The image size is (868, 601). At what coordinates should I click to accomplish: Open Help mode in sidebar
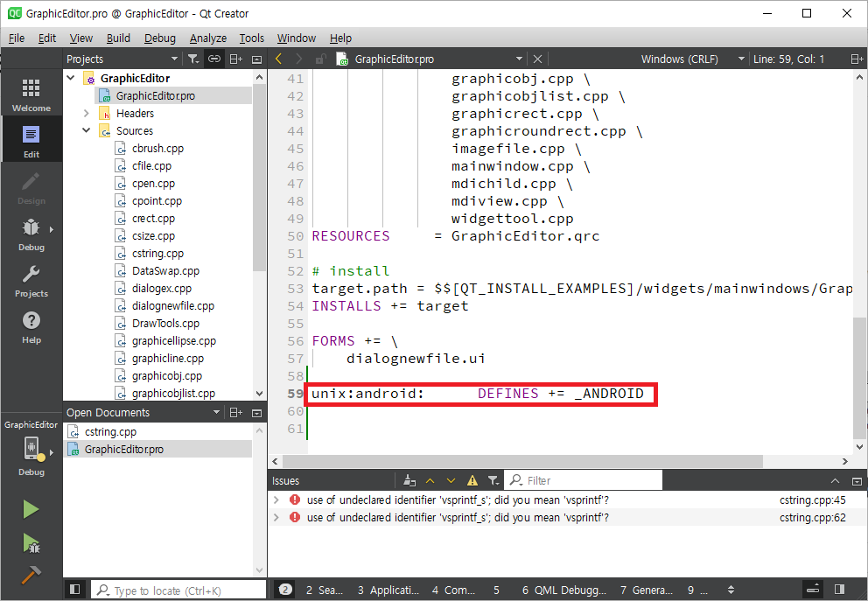point(31,327)
